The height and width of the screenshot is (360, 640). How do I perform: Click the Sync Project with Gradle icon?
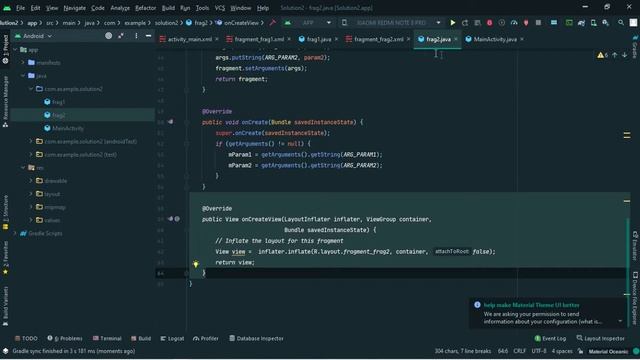coord(581,23)
